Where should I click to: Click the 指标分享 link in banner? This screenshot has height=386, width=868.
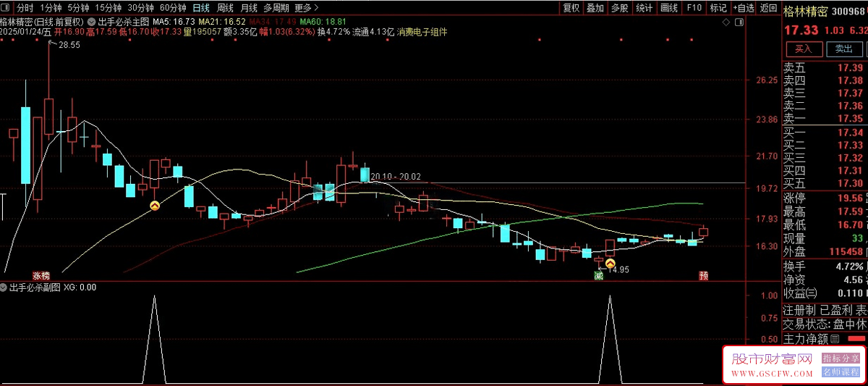tap(841, 358)
